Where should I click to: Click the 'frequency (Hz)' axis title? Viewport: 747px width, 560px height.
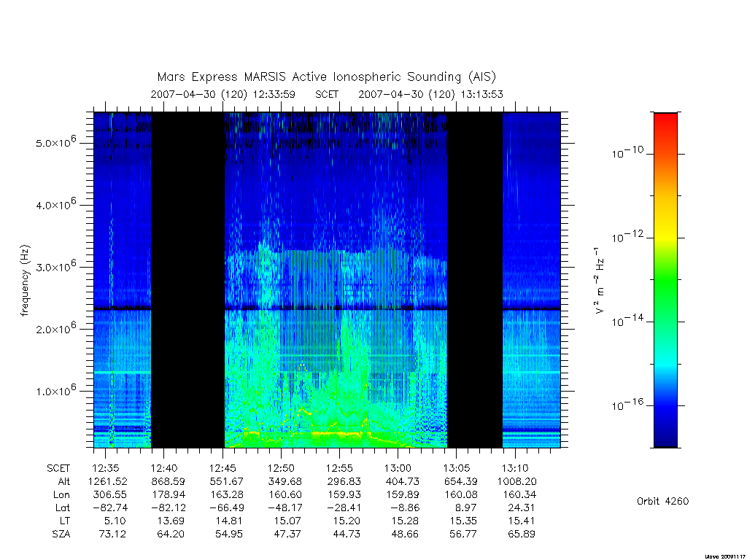[25, 281]
